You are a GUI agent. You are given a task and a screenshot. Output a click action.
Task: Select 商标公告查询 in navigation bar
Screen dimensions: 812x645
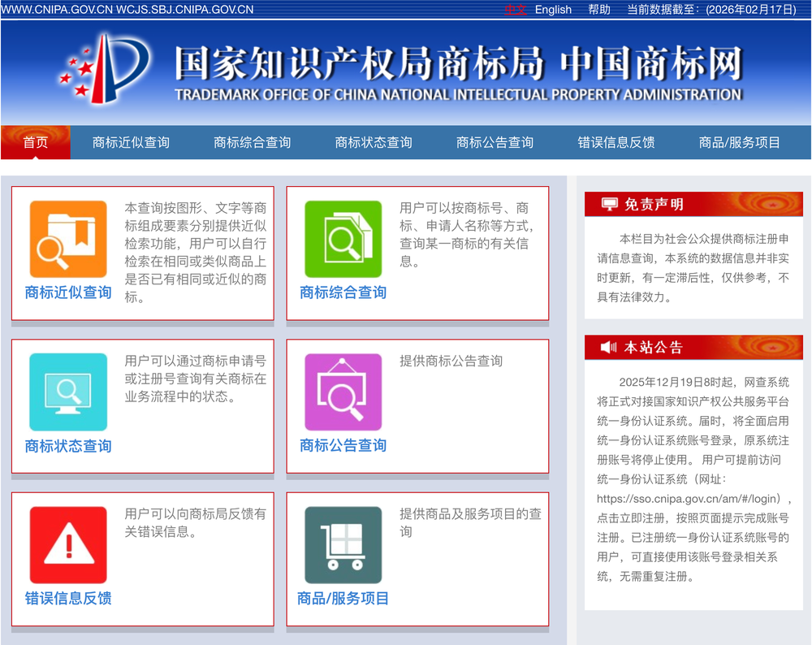(495, 142)
